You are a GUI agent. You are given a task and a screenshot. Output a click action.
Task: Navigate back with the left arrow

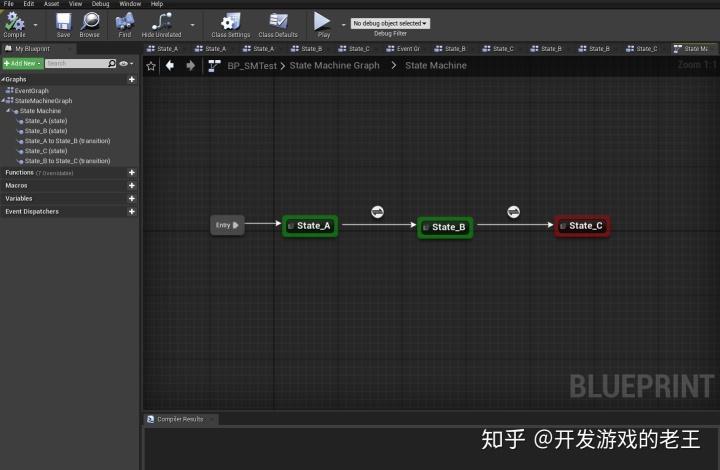coord(170,66)
